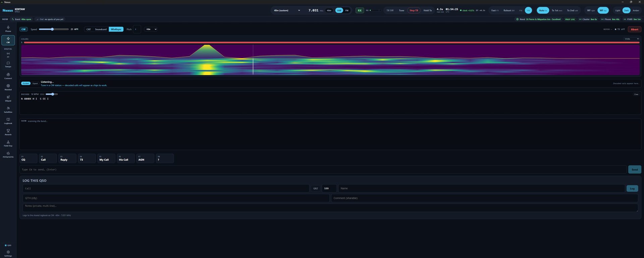Switch to Expert mode
This screenshot has width=644, height=258.
[x=35, y=83]
